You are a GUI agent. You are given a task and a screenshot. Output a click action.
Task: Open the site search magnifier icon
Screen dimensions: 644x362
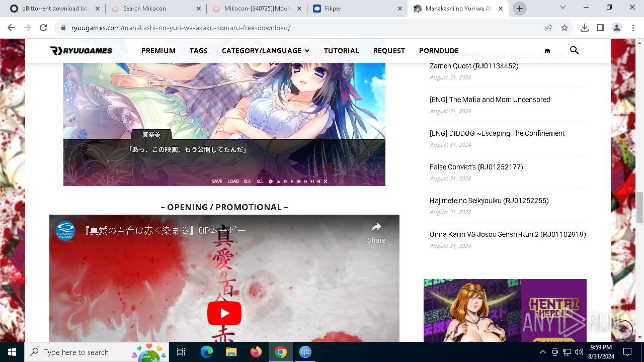coord(574,50)
